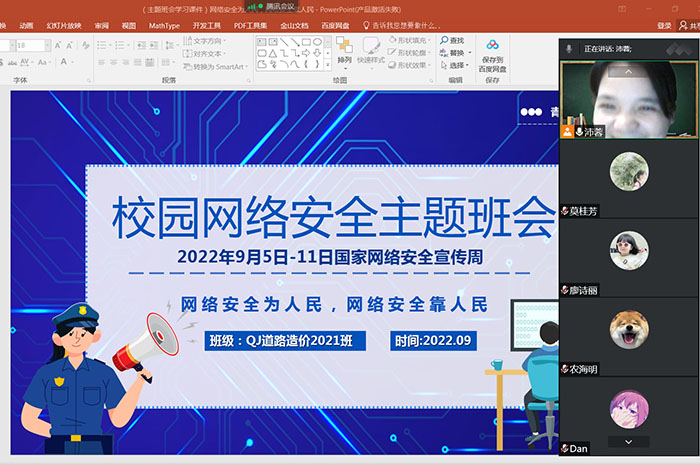Screen dimensions: 700x465
Task: Click the font size box showing 18
Action: [30, 45]
